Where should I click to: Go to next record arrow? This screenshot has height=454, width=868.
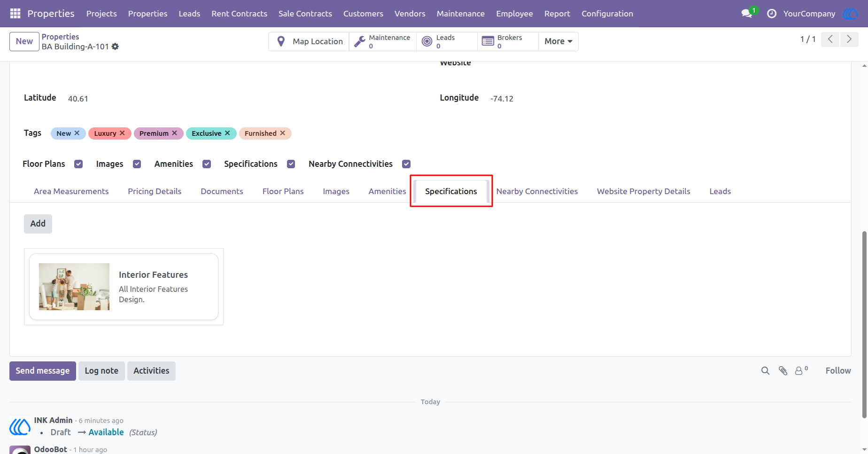pyautogui.click(x=849, y=39)
